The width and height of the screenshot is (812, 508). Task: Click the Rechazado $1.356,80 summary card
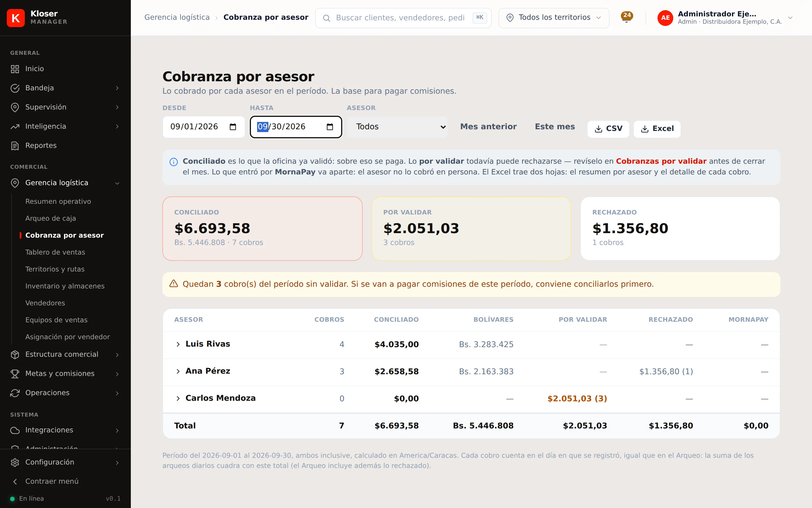coord(680,229)
